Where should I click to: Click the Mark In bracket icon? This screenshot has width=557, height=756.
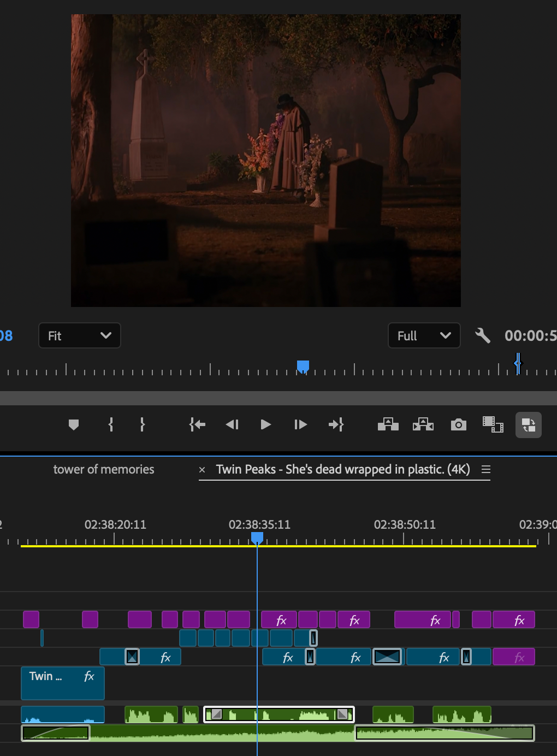click(111, 424)
